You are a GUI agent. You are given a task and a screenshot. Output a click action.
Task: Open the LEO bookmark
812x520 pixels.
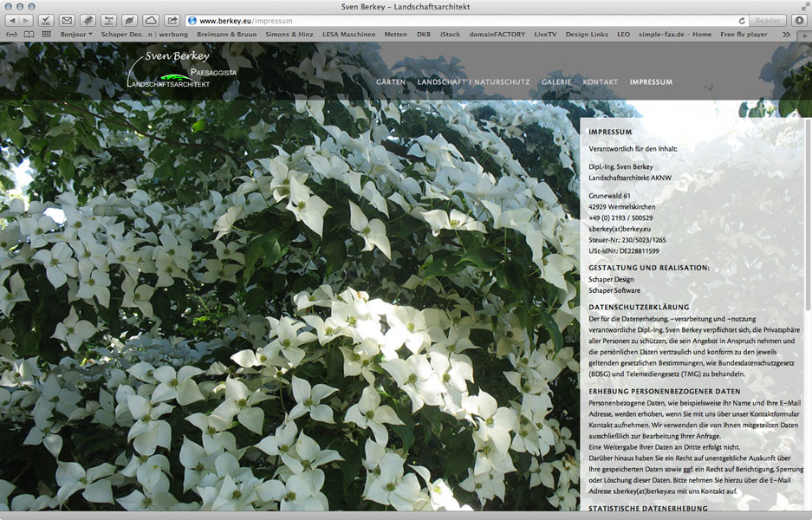click(623, 35)
